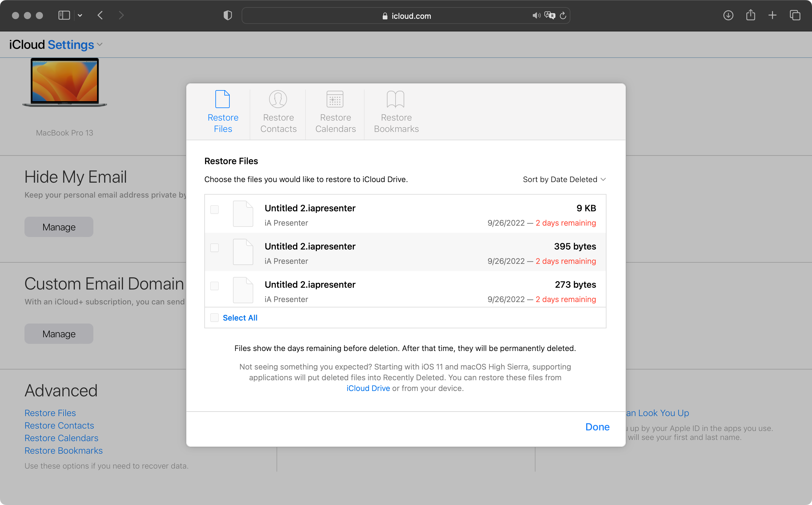Screen dimensions: 812x505
Task: Open the Restore Bookmarks link under Advanced
Action: coord(64,451)
